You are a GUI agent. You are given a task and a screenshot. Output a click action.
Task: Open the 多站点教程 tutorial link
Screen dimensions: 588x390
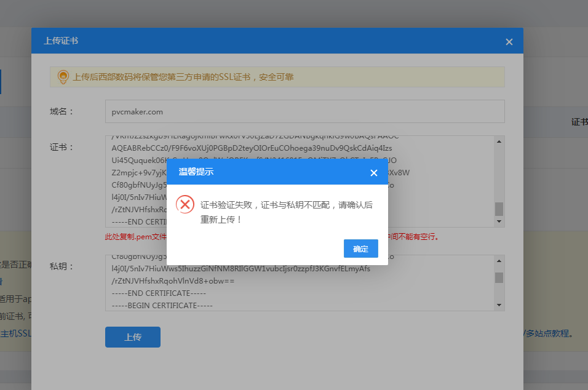pyautogui.click(x=550, y=333)
